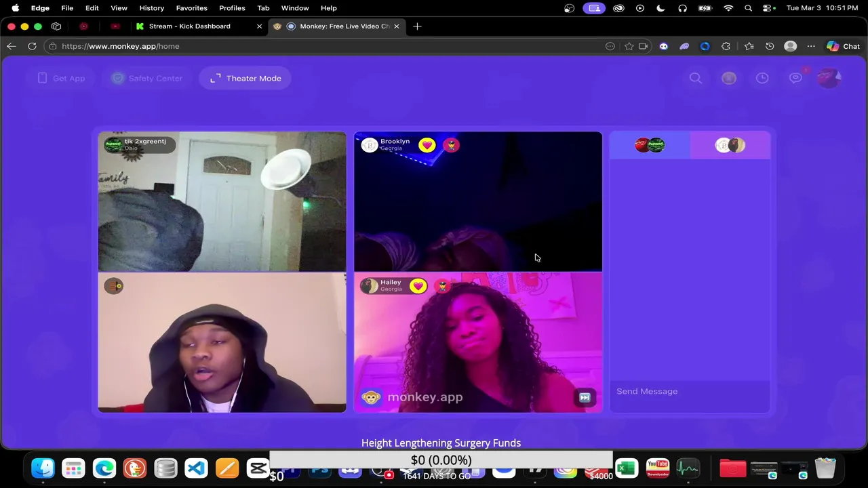868x488 pixels.
Task: Open the match history clock icon
Action: tap(762, 78)
